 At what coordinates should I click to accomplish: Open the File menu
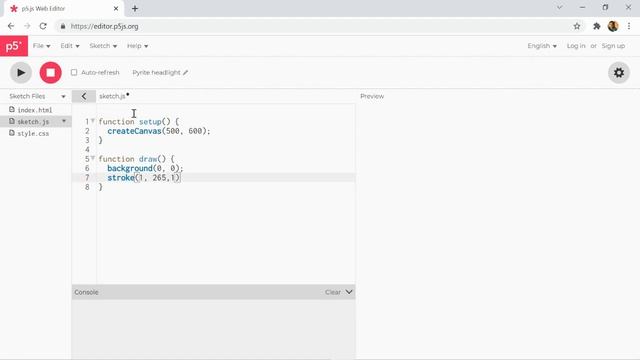point(42,46)
